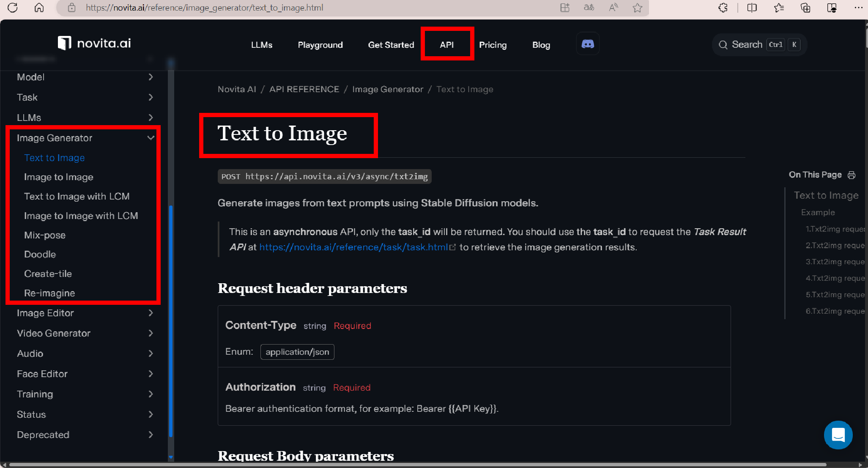This screenshot has width=868, height=468.
Task: Open the read aloud icon
Action: click(x=613, y=8)
